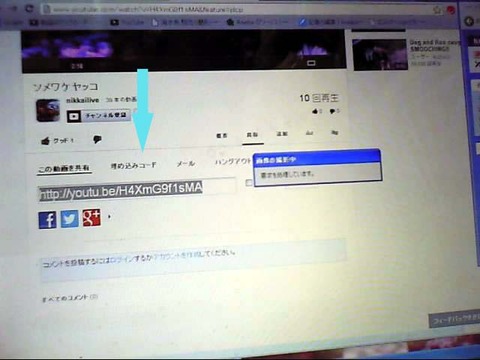Viewport: 480px width, 360px height.
Task: Click the youtu.be short URL field
Action: (x=137, y=189)
